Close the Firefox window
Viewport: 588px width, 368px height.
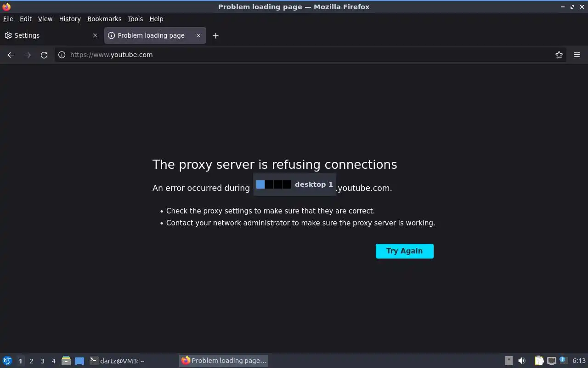(x=582, y=7)
